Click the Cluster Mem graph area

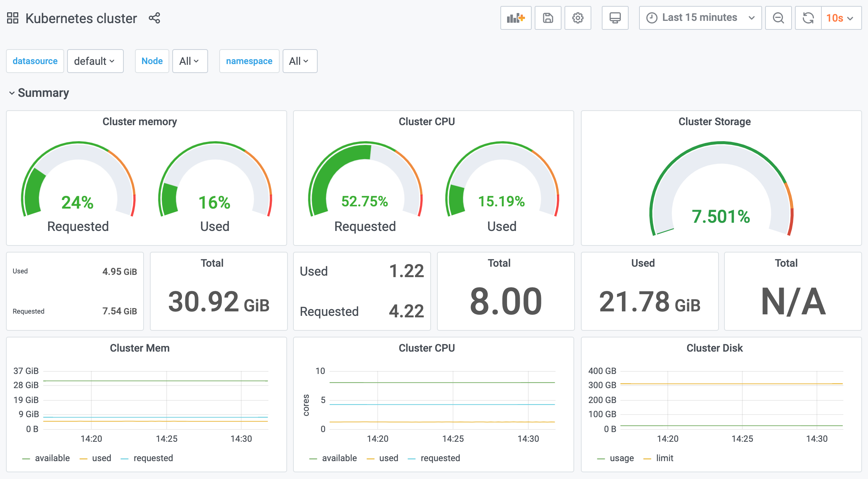(x=156, y=400)
